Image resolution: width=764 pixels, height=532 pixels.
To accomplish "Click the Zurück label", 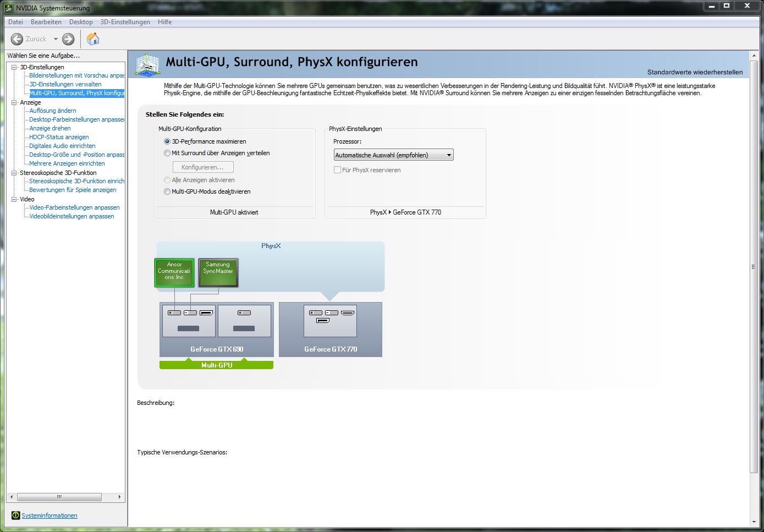I will click(x=36, y=39).
